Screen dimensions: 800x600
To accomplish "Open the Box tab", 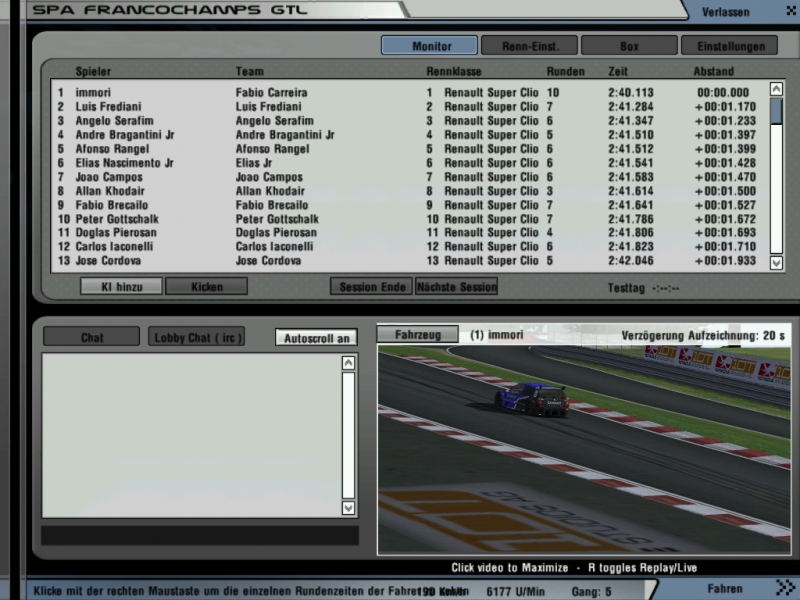I will tap(629, 46).
